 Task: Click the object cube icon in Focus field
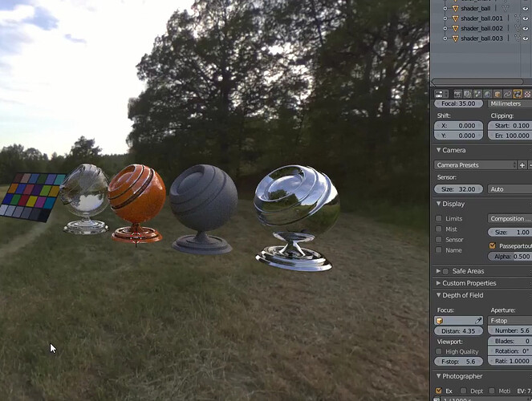point(440,320)
